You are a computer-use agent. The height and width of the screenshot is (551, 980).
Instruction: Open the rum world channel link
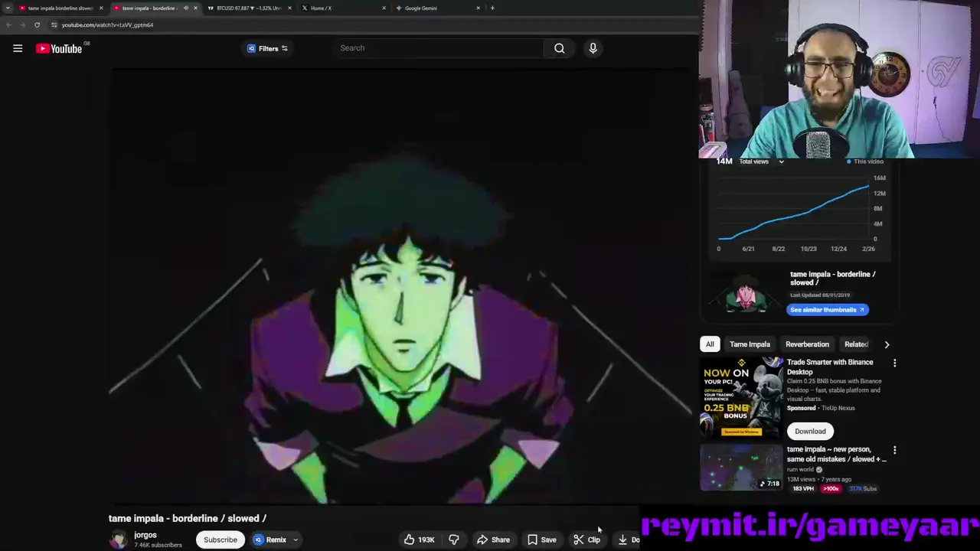point(801,469)
